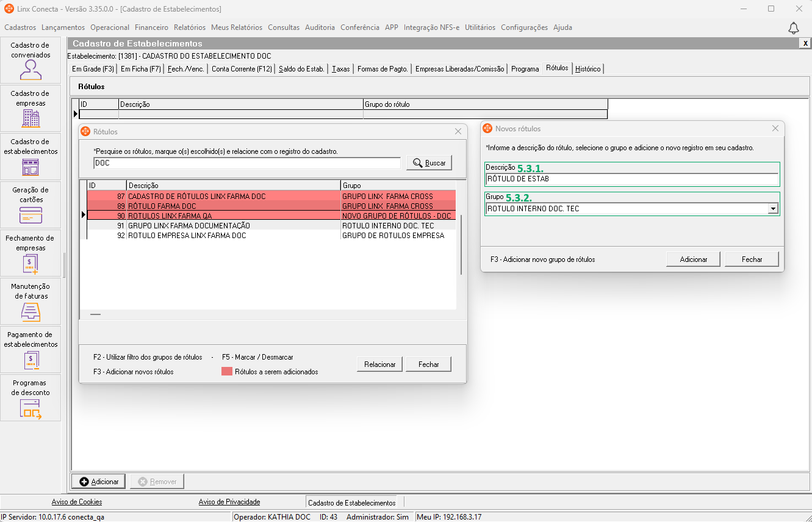This screenshot has height=522, width=812.
Task: Open the Operacional menu
Action: coord(110,27)
